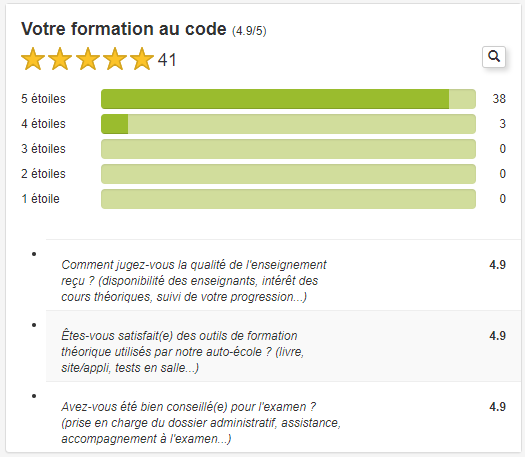Image resolution: width=525 pixels, height=457 pixels.
Task: Select the 1 étoile rating bar
Action: pyautogui.click(x=288, y=199)
